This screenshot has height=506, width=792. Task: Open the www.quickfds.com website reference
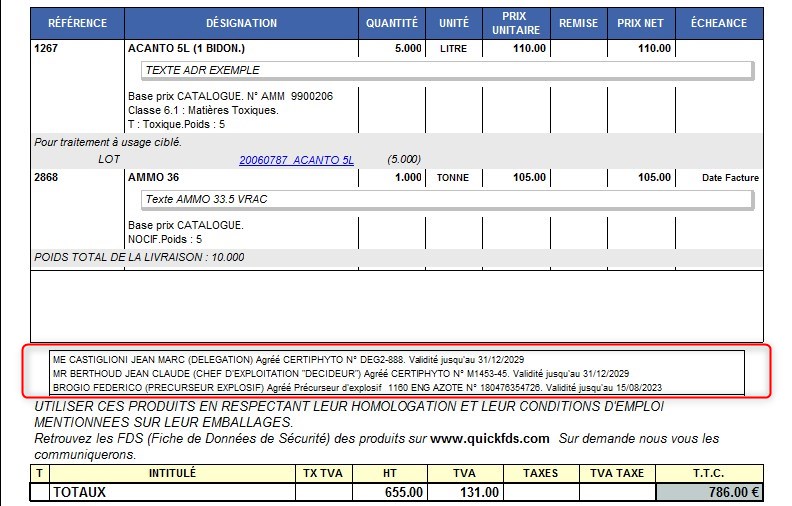[490, 438]
